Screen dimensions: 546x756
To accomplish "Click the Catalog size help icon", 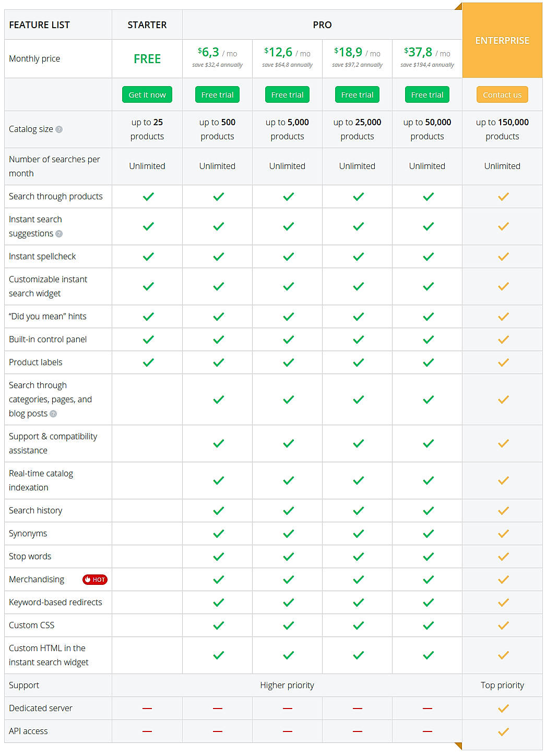I will coord(57,129).
